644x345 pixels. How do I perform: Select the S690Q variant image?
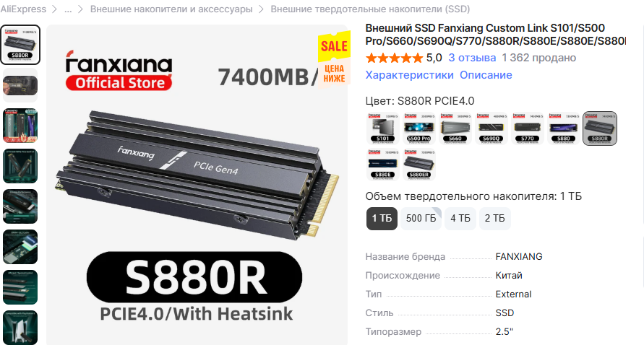click(491, 128)
